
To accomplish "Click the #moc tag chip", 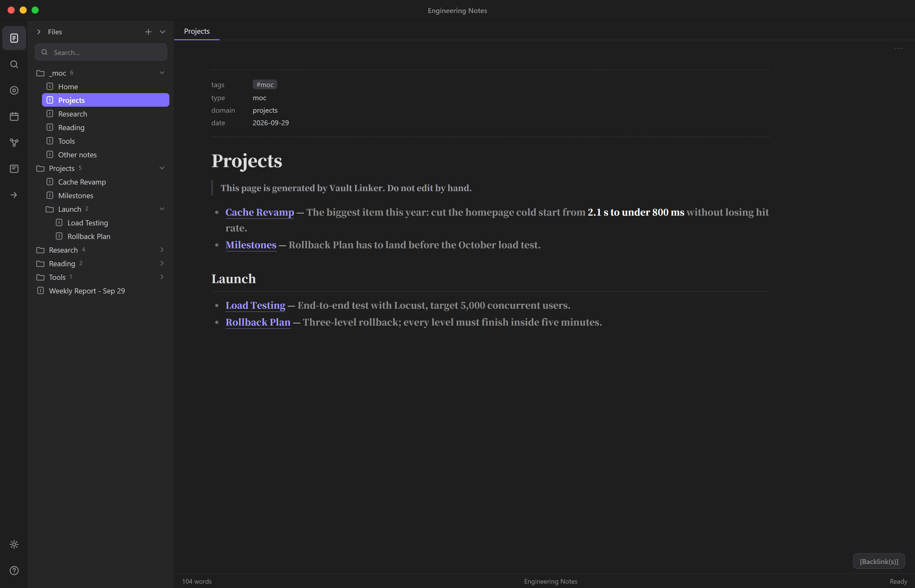I will coord(265,85).
